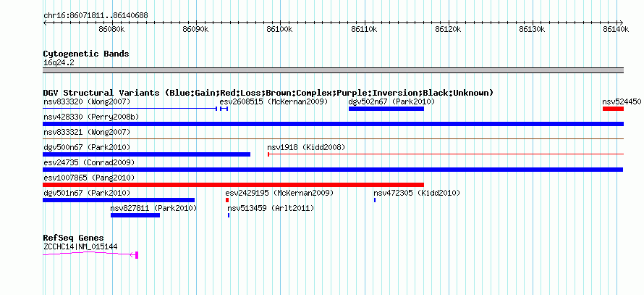Click the 86130k ruler tick label
This screenshot has height=295, width=644.
point(533,29)
